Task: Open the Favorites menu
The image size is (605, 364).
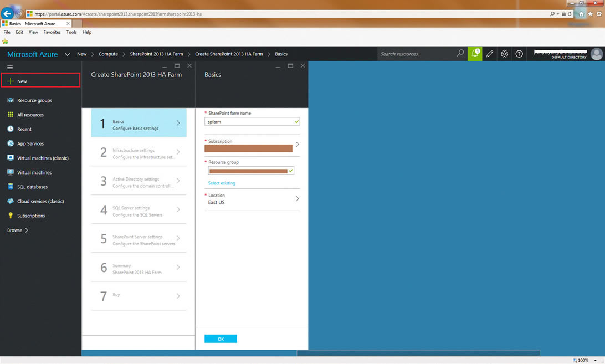Action: pos(52,32)
